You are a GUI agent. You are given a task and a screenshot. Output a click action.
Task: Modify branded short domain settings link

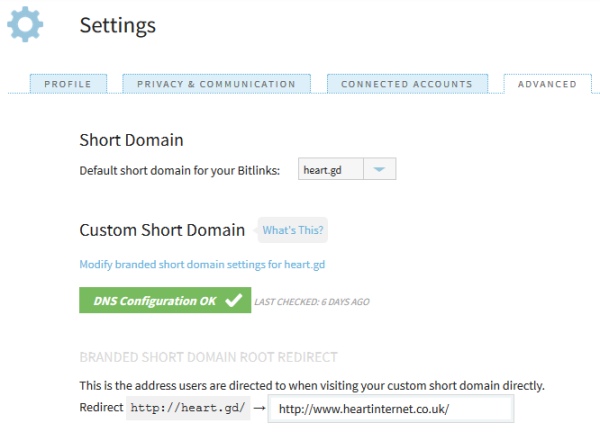[202, 265]
